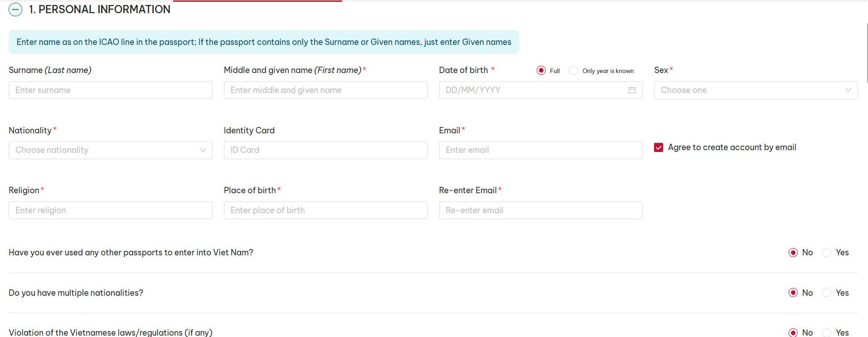The width and height of the screenshot is (868, 337).
Task: Open the Sex dropdown chevron
Action: (848, 90)
